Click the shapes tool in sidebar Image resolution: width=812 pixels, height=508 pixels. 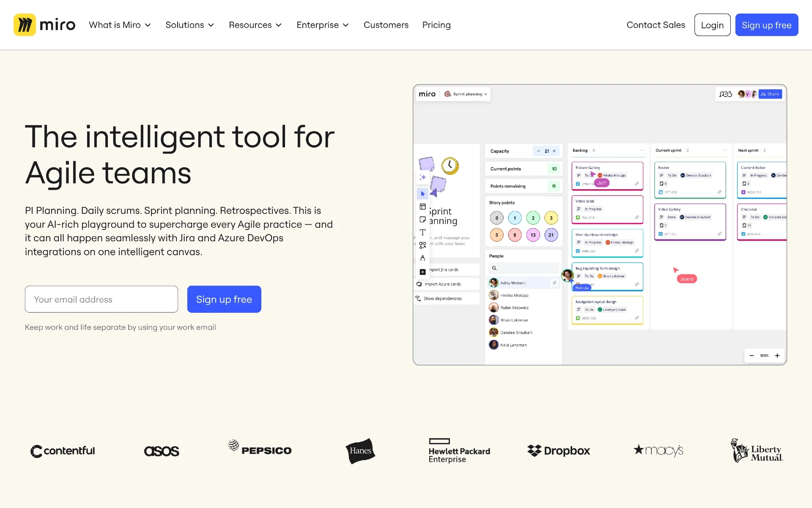click(x=422, y=244)
